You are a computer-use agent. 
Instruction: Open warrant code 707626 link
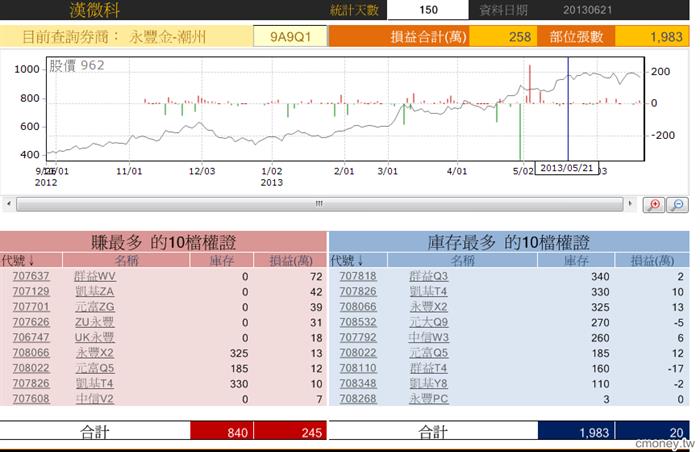point(31,322)
